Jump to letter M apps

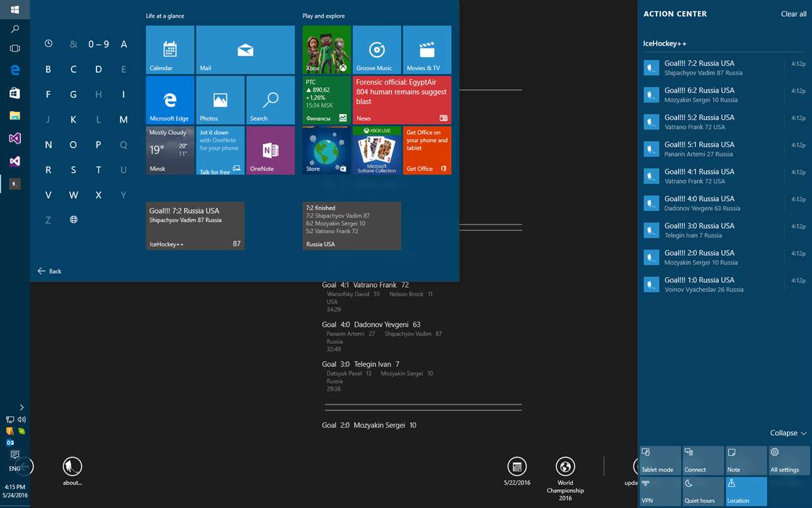tap(123, 119)
